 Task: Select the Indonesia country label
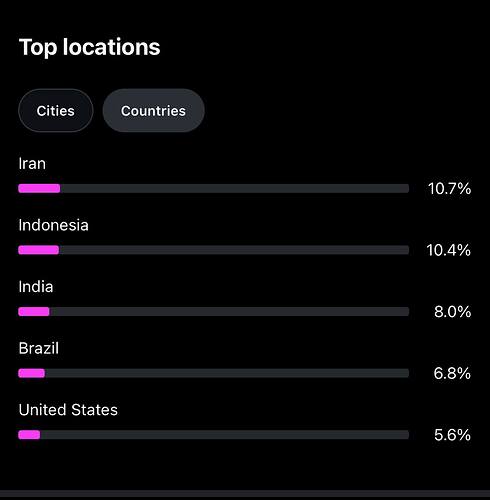tap(54, 225)
